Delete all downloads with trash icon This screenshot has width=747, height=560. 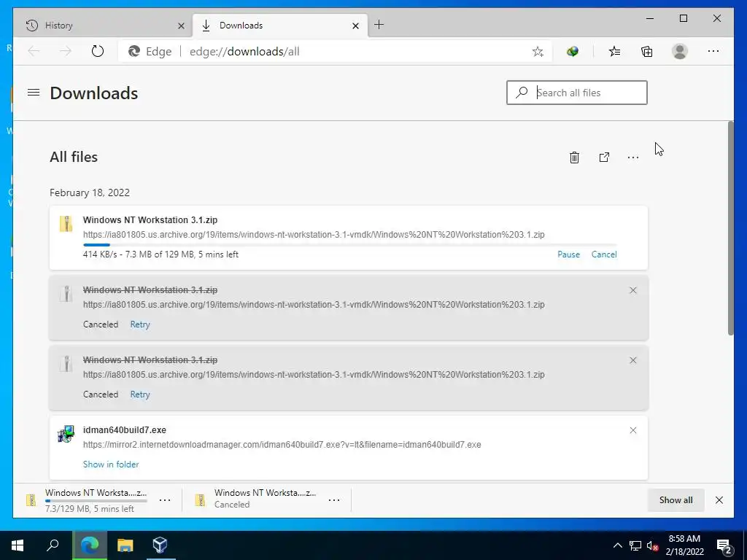point(575,157)
